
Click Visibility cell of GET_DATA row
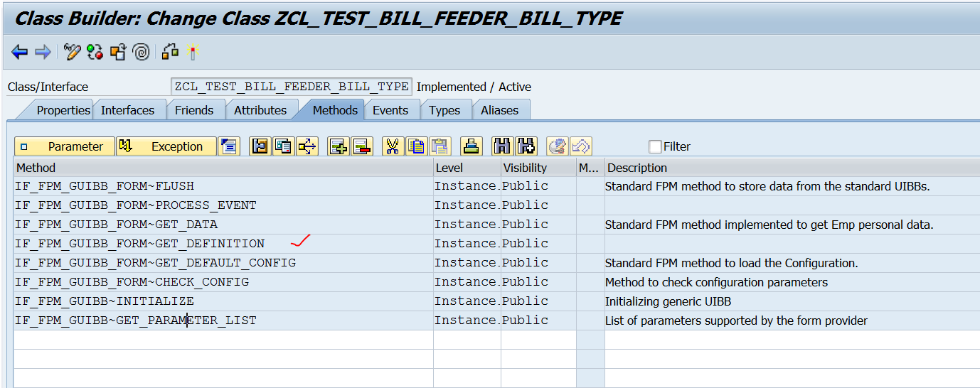click(x=538, y=225)
